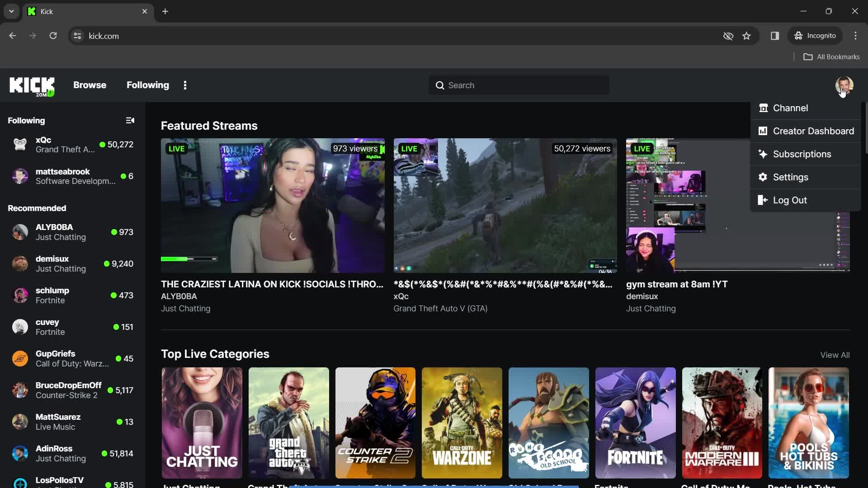The image size is (868, 488).
Task: Open Call of Duty Warzone category card
Action: 462,423
